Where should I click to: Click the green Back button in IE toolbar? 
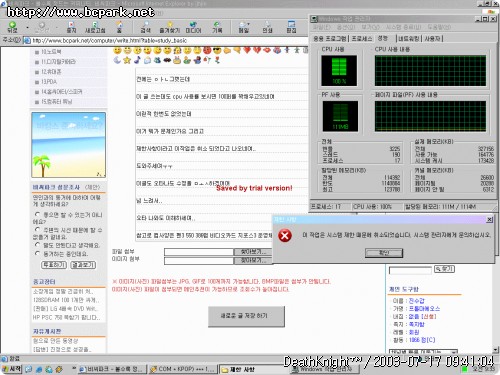pos(12,26)
